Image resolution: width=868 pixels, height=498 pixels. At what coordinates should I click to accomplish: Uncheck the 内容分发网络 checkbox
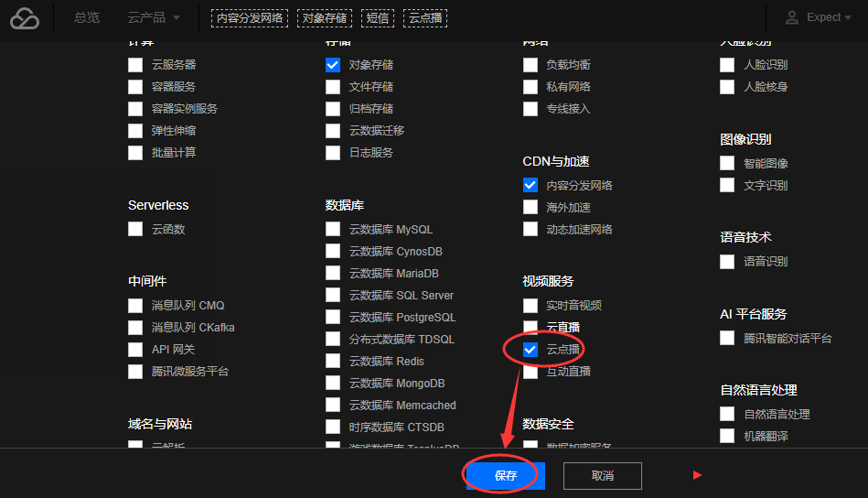pyautogui.click(x=530, y=185)
